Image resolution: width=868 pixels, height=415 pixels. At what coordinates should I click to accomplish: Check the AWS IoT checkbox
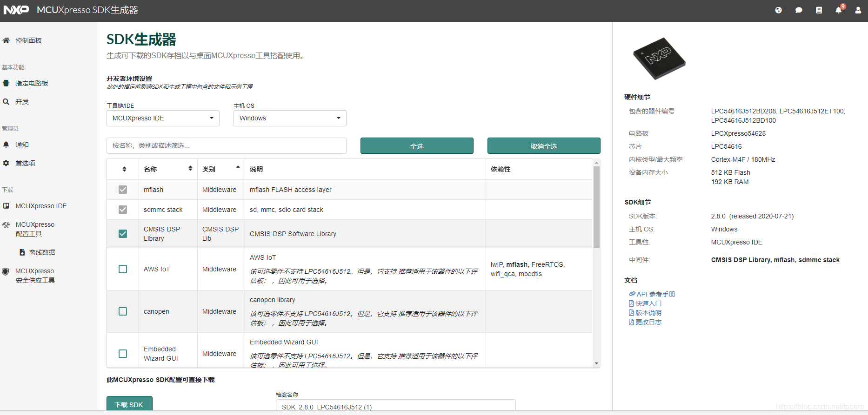click(x=123, y=269)
